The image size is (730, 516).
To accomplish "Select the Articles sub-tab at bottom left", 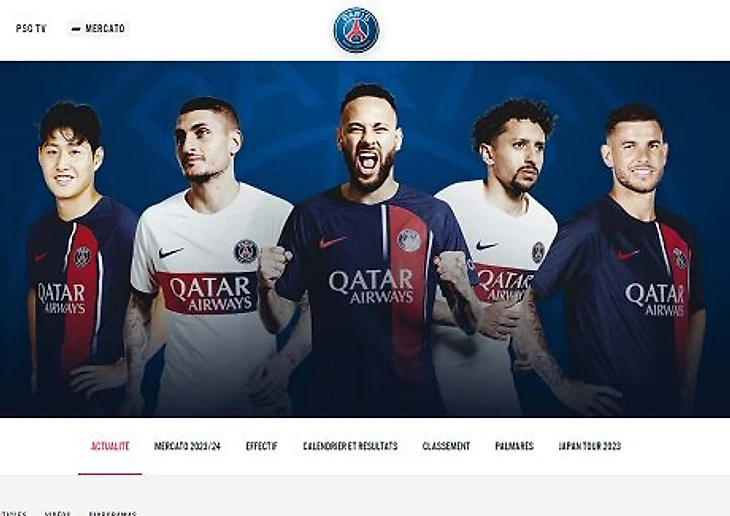I will [x=13, y=513].
